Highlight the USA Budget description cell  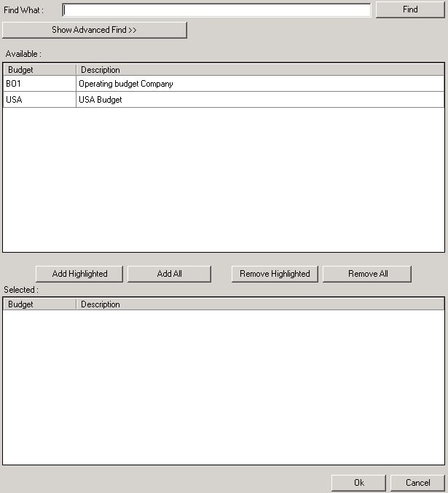click(x=259, y=100)
